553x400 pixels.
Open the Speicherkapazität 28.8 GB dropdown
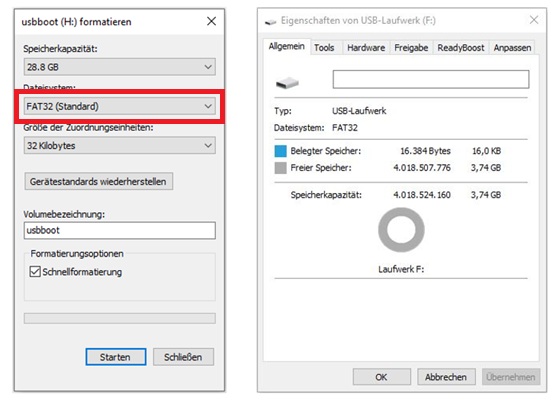(x=120, y=67)
